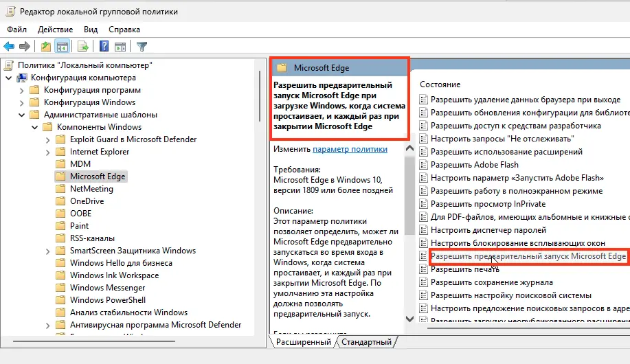Select the Windows Messenger folder
Screen dimensions: 630x364
(x=108, y=288)
